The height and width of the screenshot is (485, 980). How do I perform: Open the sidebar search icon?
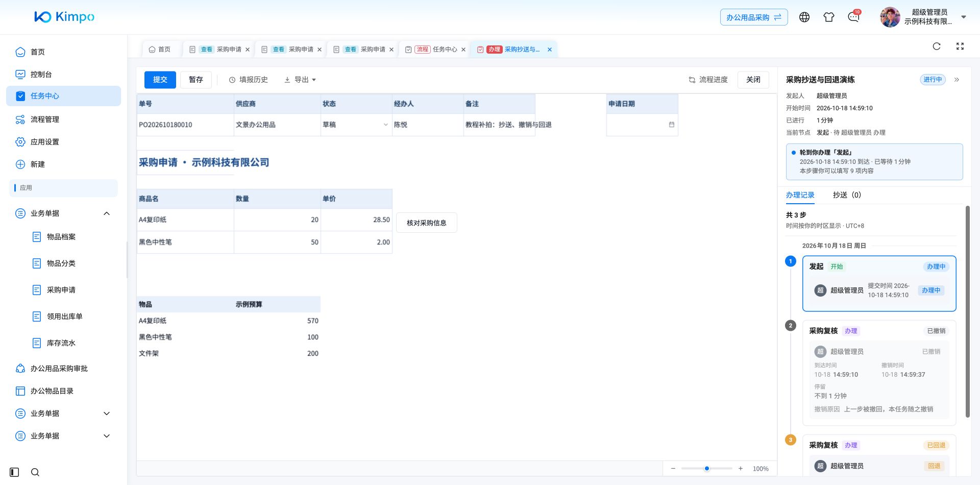click(35, 472)
